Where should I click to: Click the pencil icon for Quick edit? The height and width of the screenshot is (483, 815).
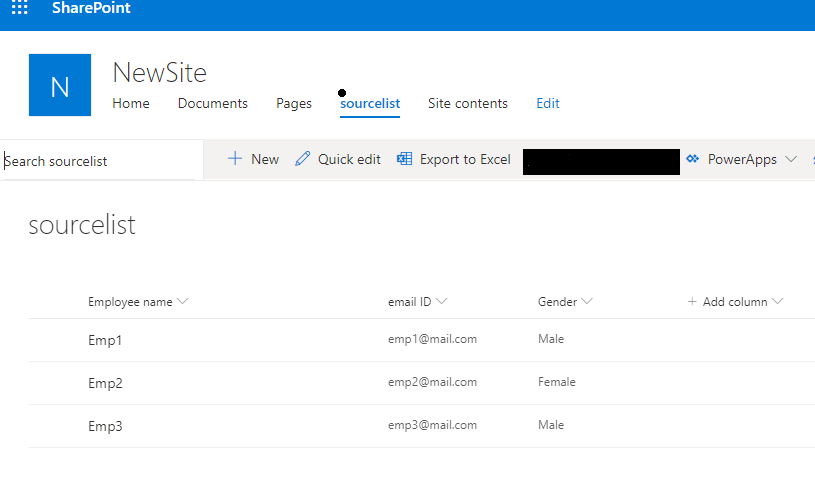point(303,159)
